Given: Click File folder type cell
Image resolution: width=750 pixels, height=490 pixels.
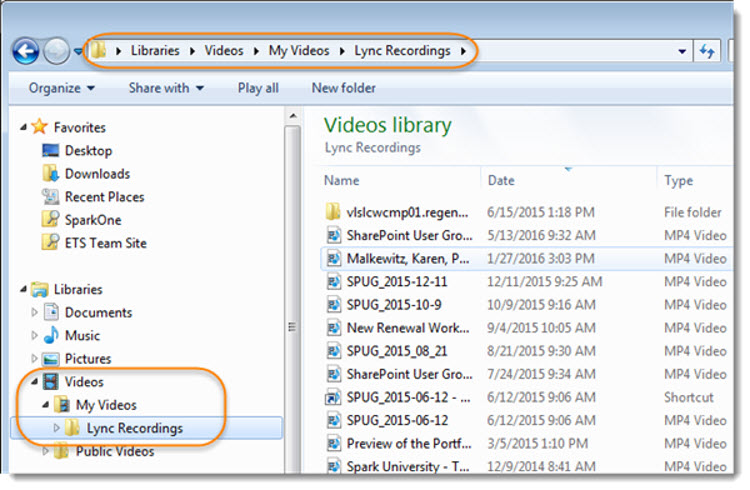Looking at the screenshot, I should 692,212.
